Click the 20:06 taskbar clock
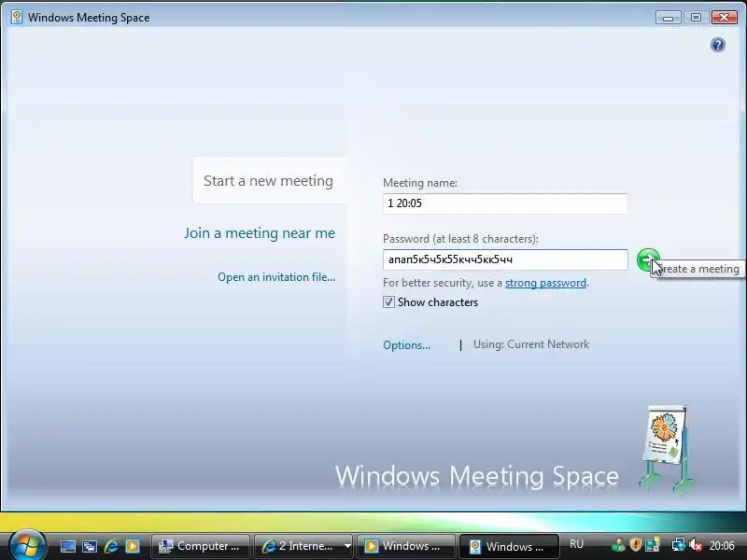This screenshot has width=747, height=560. click(x=722, y=545)
